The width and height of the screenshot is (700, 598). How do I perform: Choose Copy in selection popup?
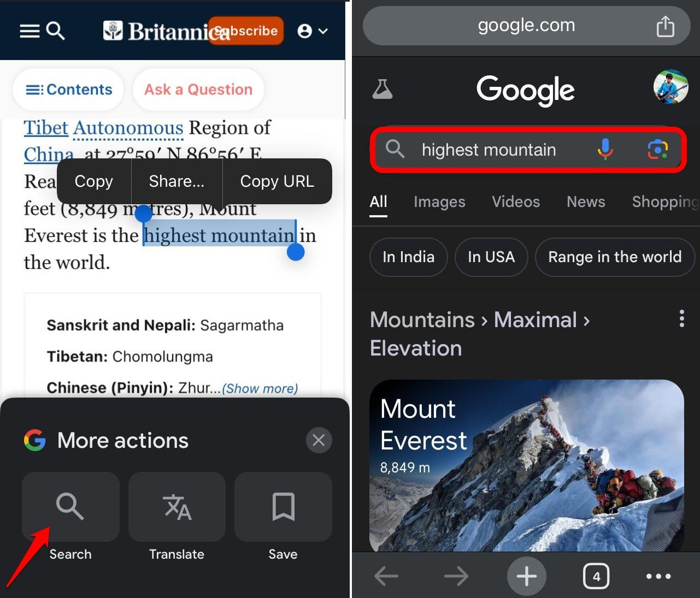[x=93, y=181]
